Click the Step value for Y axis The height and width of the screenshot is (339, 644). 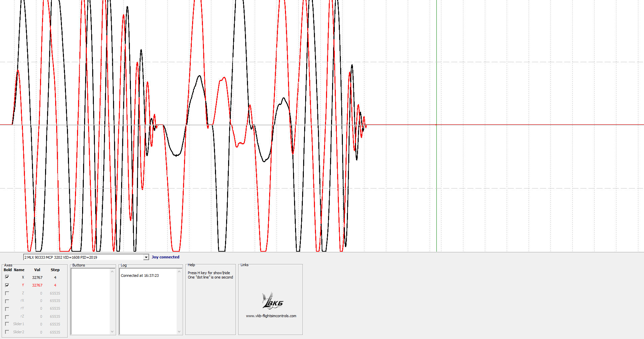click(55, 285)
